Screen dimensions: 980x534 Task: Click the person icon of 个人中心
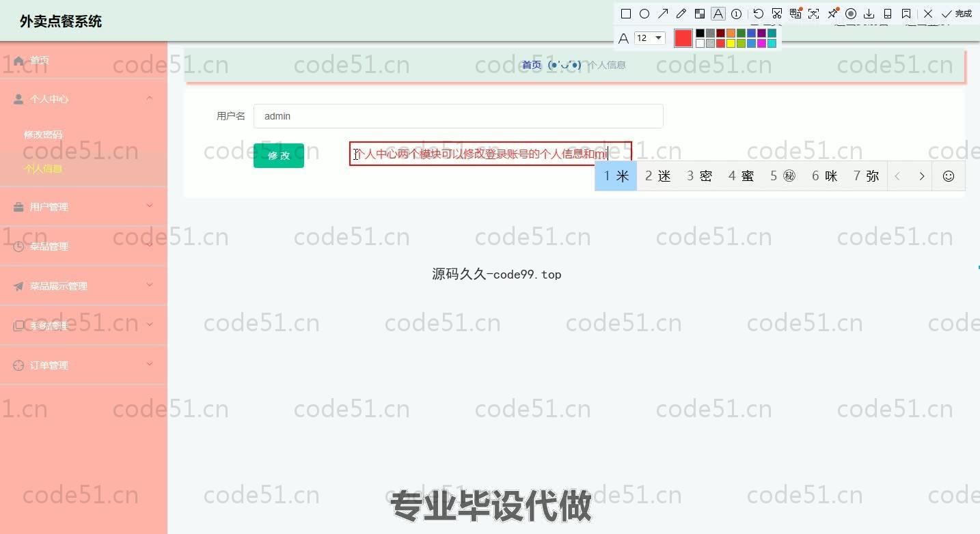18,99
